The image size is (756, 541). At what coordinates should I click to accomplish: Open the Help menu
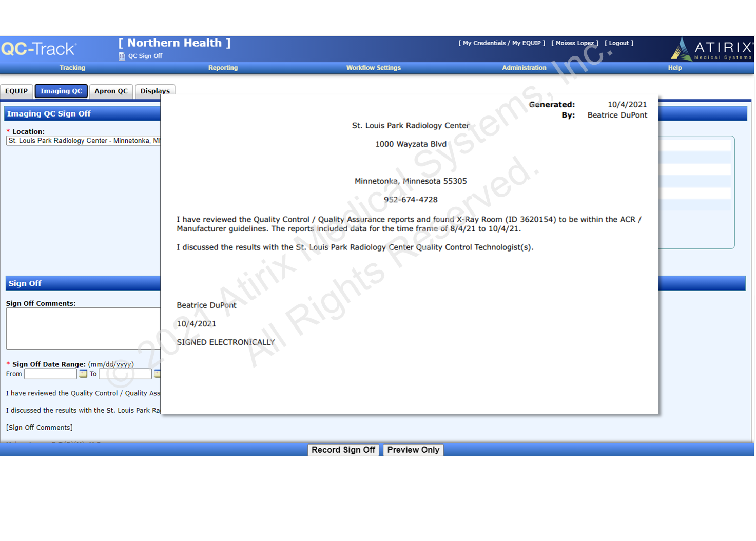(674, 68)
